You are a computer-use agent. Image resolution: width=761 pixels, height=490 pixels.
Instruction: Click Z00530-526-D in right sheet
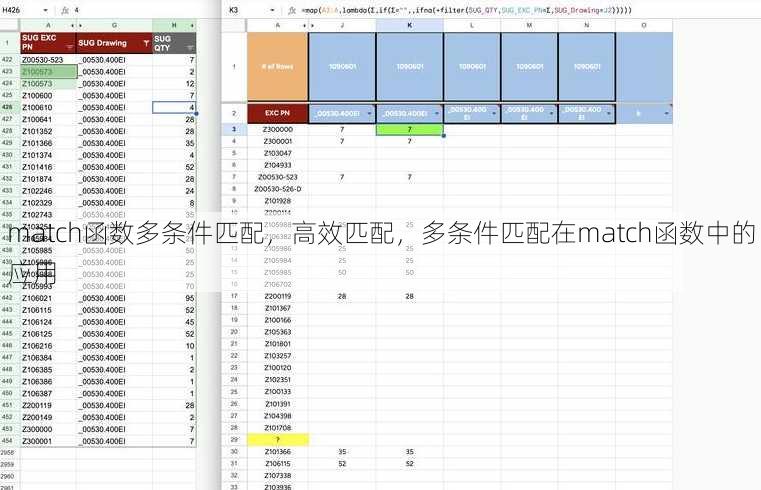click(278, 189)
